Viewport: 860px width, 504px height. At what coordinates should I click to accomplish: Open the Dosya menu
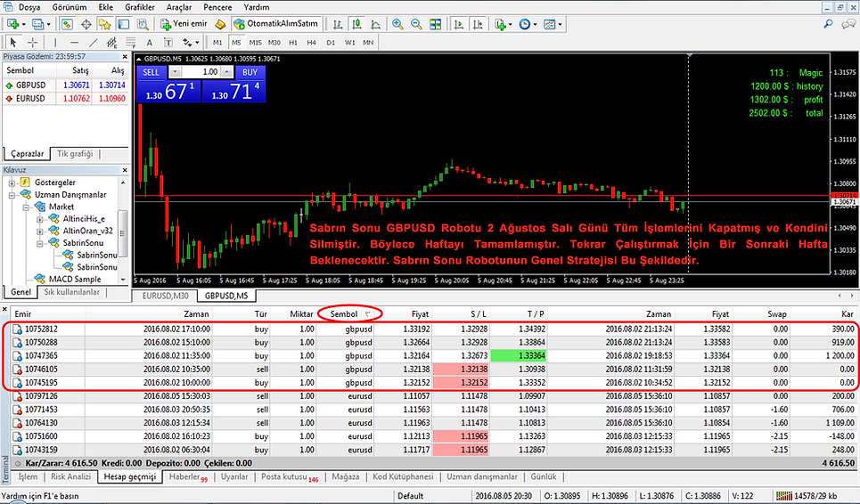point(29,7)
